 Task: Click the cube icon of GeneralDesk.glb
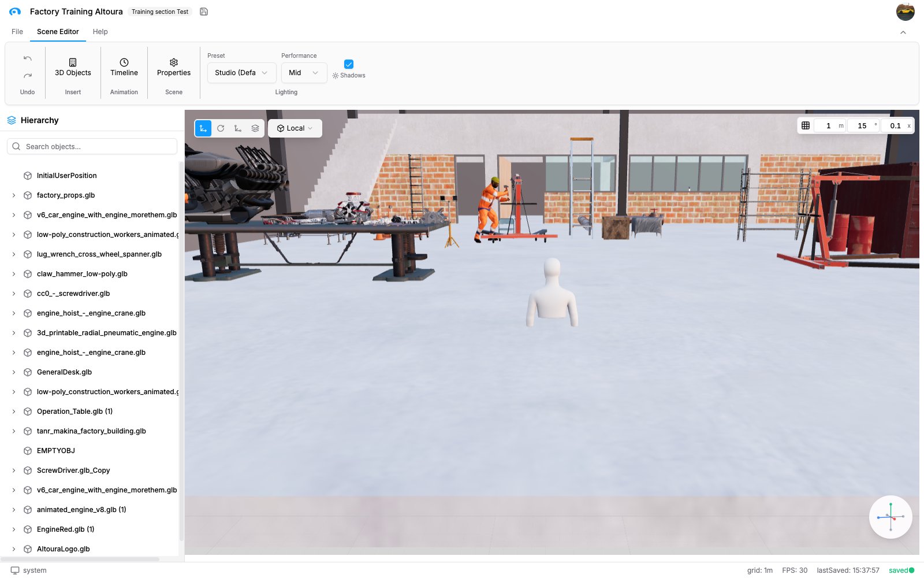tap(28, 372)
